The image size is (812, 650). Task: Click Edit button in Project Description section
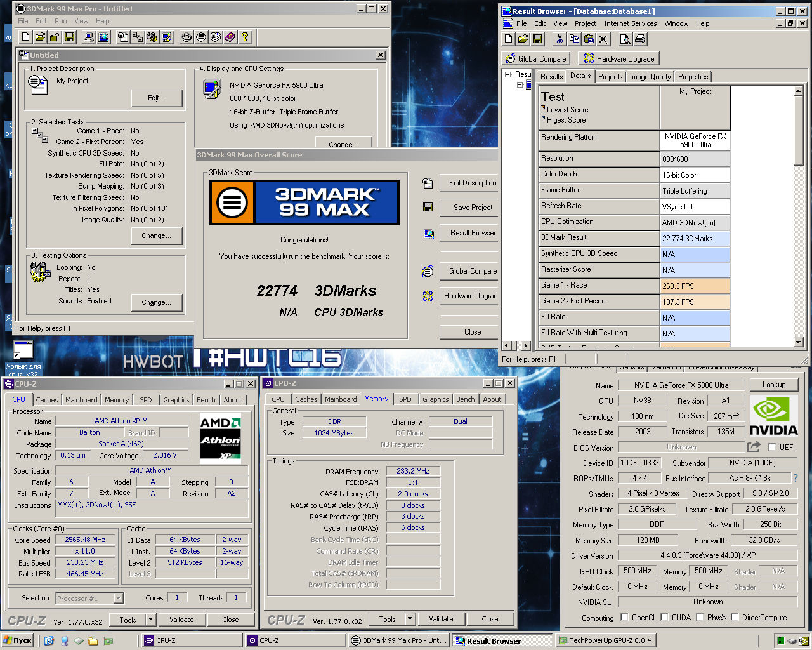point(156,98)
